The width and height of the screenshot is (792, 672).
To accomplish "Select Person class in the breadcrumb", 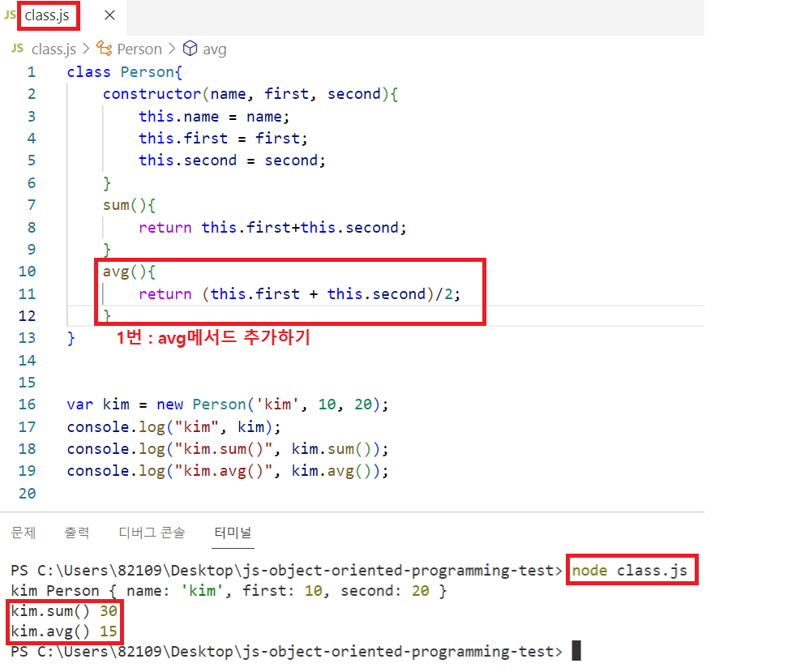I will pos(139,49).
